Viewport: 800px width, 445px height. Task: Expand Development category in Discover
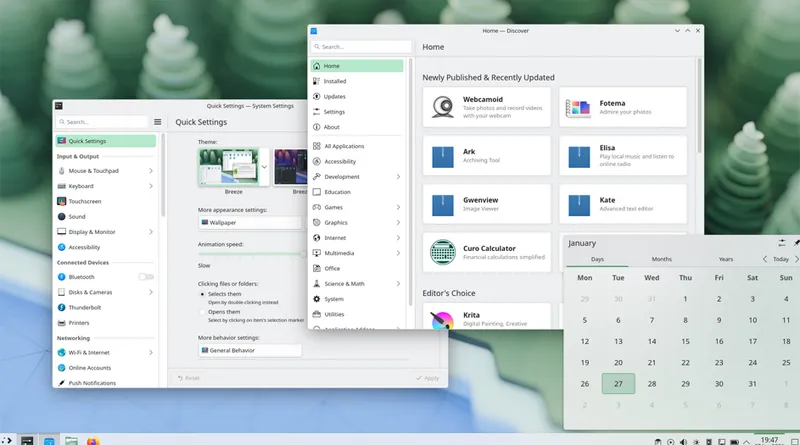(398, 177)
